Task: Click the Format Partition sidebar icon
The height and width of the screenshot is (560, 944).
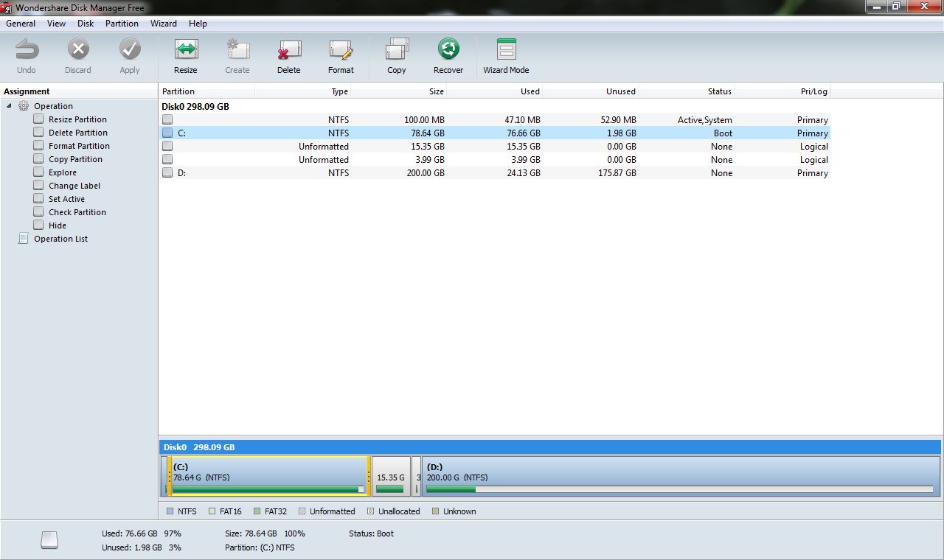Action: point(38,146)
